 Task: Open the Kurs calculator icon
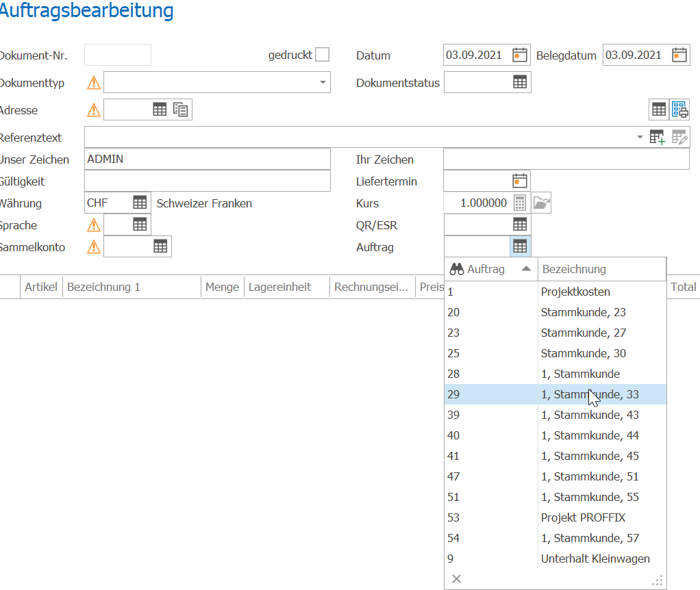coord(520,203)
